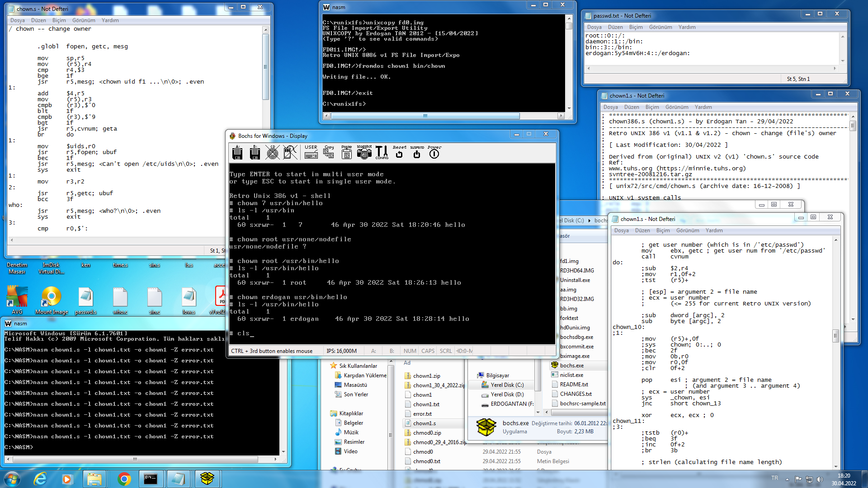Open the Windows Start menu orb
The image size is (868, 488).
[x=12, y=479]
